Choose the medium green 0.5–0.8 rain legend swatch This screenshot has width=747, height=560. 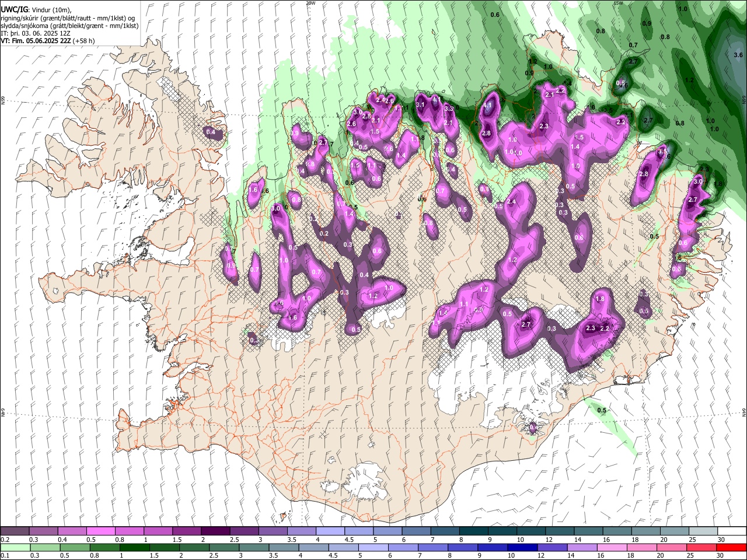[x=75, y=548]
